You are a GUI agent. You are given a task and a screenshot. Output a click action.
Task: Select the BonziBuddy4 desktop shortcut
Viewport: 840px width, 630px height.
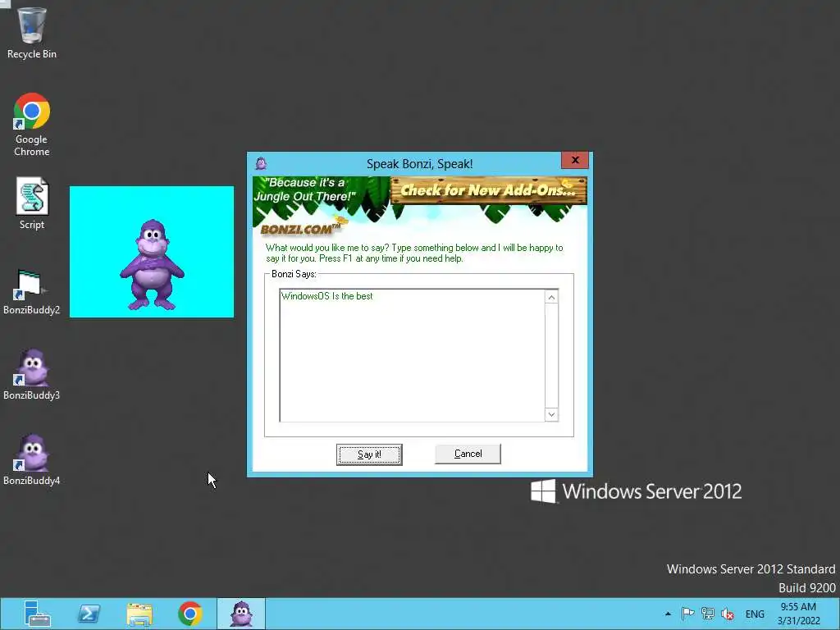point(32,460)
